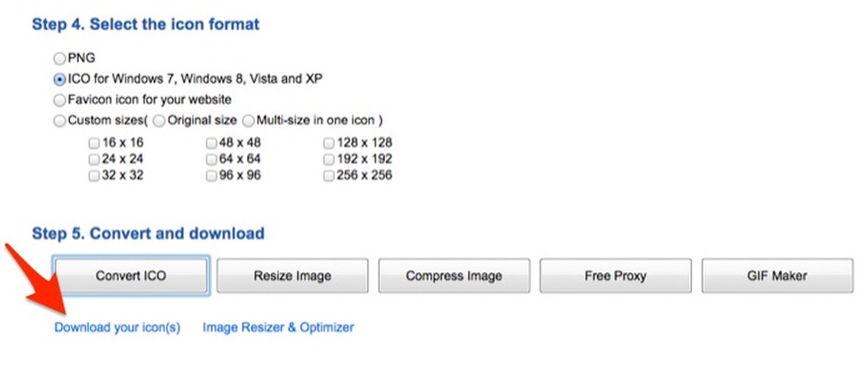Image resolution: width=868 pixels, height=366 pixels.
Task: Choose Multi-size in one icon option
Action: [x=248, y=121]
